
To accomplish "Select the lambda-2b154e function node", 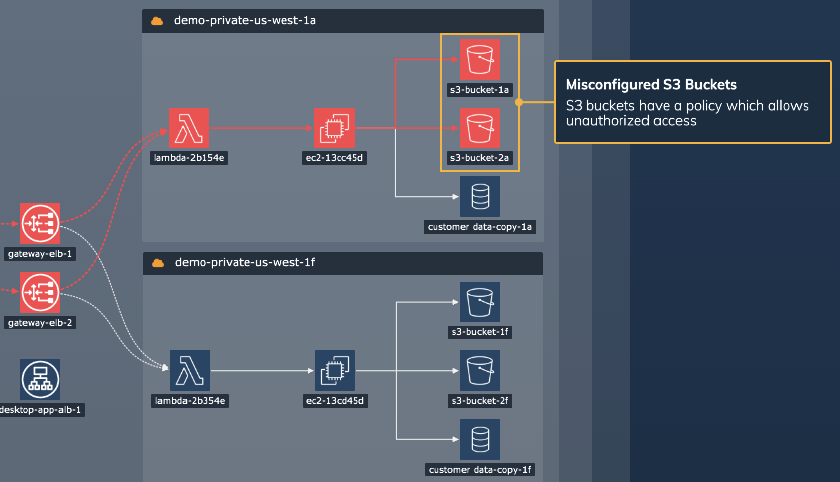I will pos(189,128).
